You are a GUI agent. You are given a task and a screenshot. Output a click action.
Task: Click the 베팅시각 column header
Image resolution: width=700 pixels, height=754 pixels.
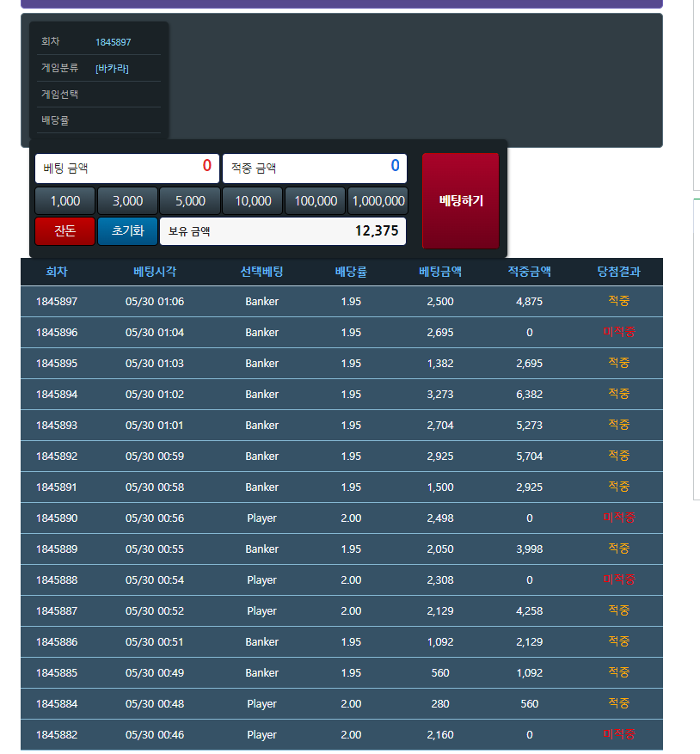(155, 272)
